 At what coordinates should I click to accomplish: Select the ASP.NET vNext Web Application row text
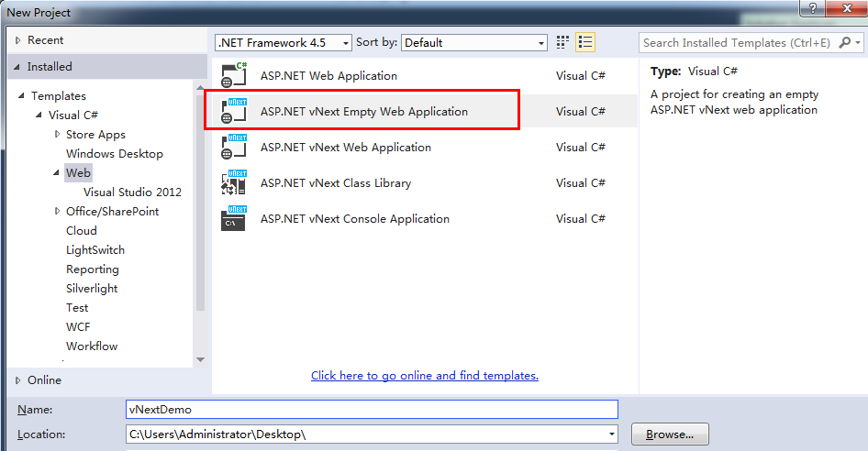click(345, 148)
